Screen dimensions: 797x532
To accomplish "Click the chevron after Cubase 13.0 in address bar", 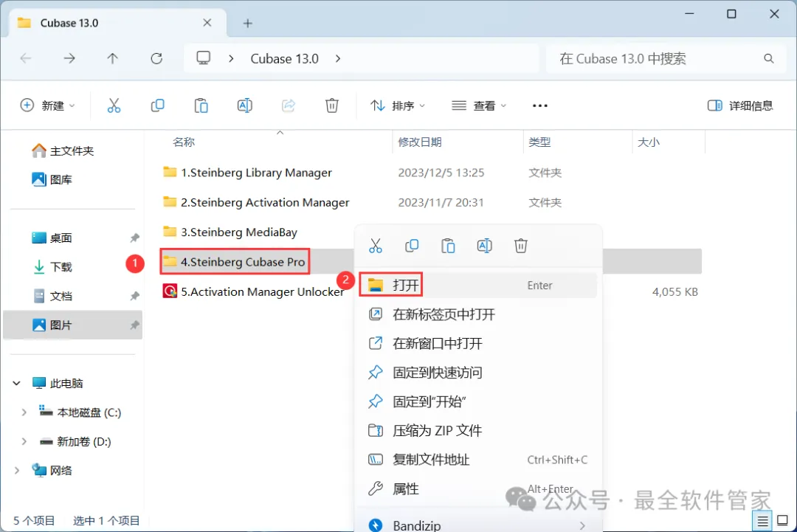I will [x=338, y=58].
